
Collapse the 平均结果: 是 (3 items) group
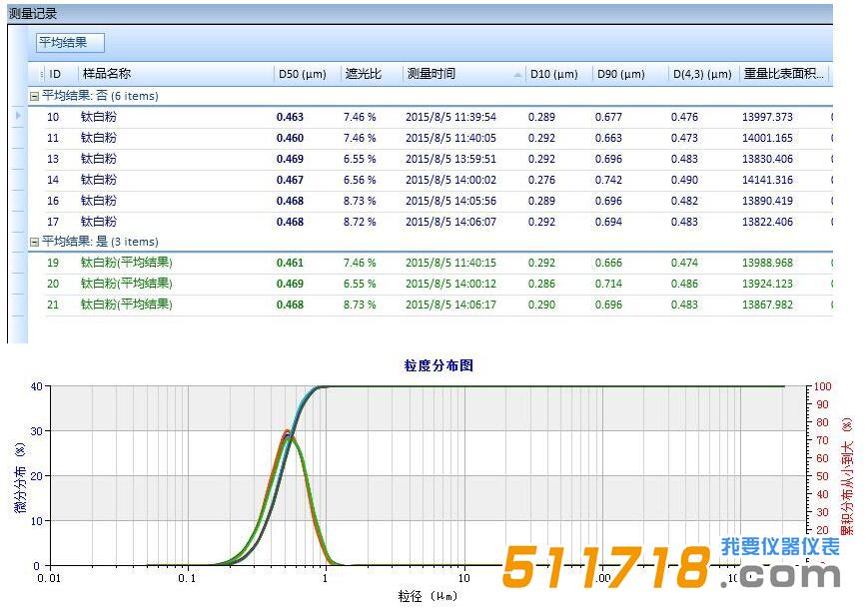pos(36,243)
